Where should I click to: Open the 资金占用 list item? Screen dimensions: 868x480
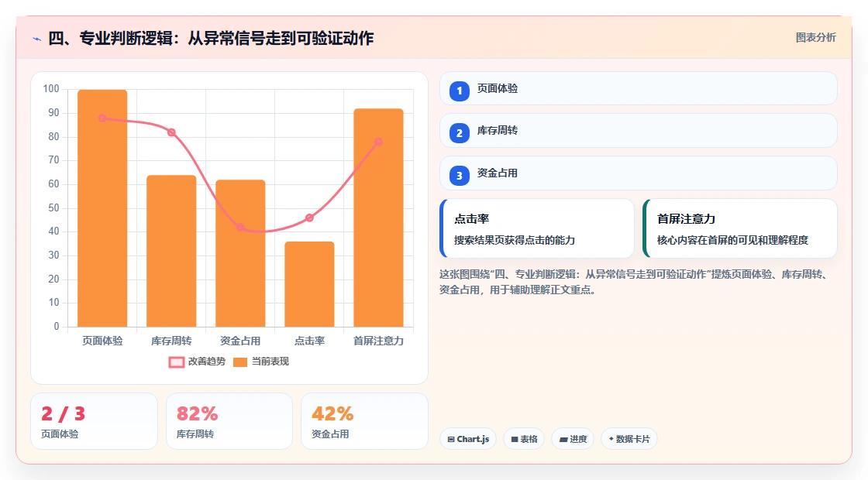coord(639,173)
